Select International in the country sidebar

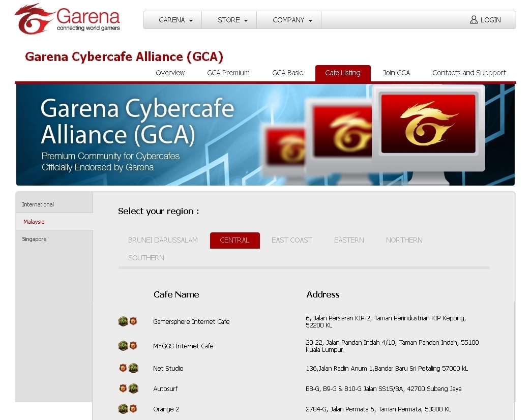pos(54,204)
